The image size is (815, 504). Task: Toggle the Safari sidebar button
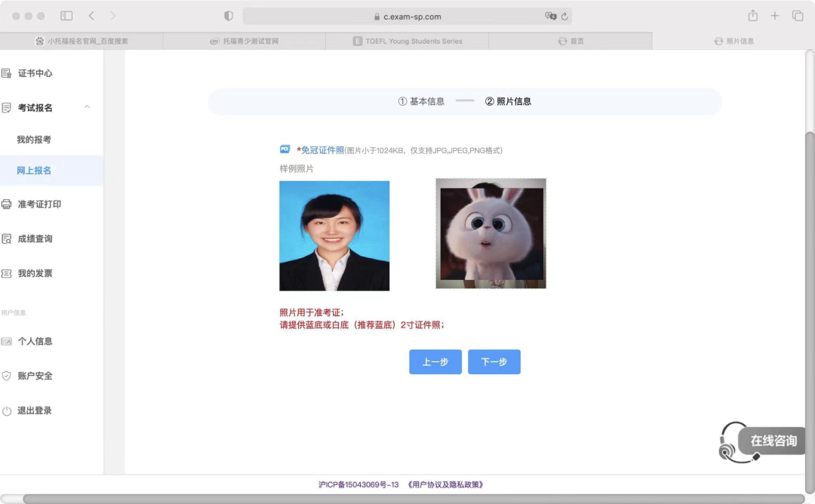click(66, 16)
